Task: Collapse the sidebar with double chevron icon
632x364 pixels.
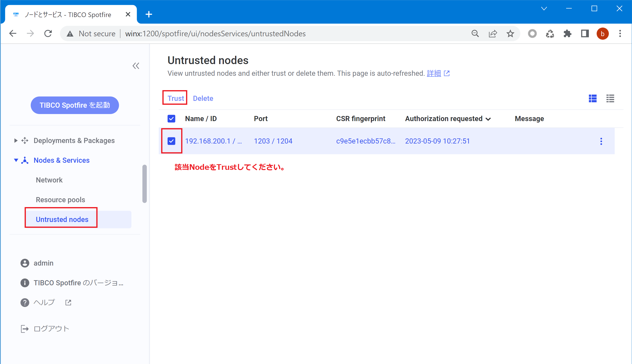Action: pyautogui.click(x=136, y=66)
